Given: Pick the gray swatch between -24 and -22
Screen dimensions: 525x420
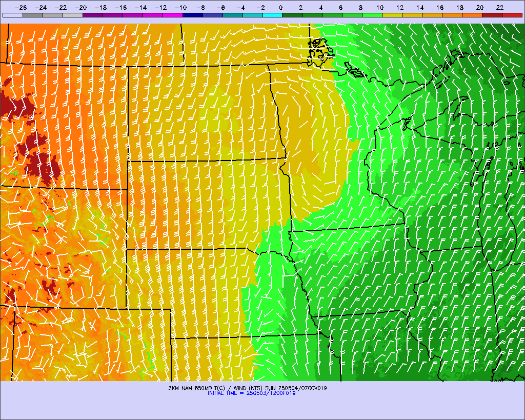Looking at the screenshot, I should 53,15.
